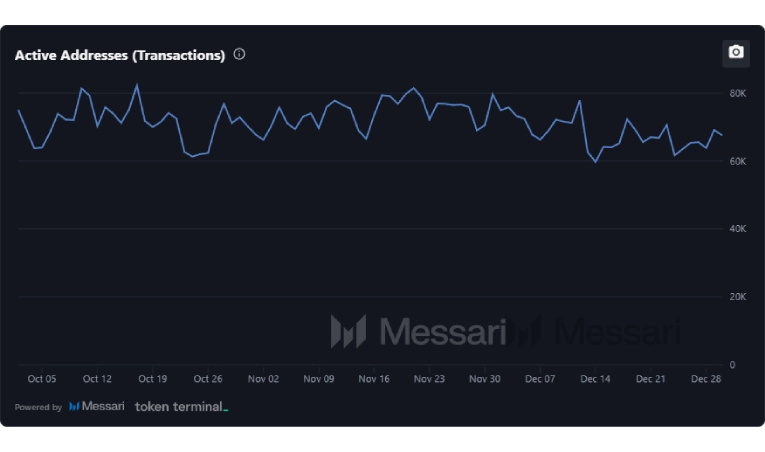765x452 pixels.
Task: Open the token terminal link
Action: pyautogui.click(x=181, y=407)
